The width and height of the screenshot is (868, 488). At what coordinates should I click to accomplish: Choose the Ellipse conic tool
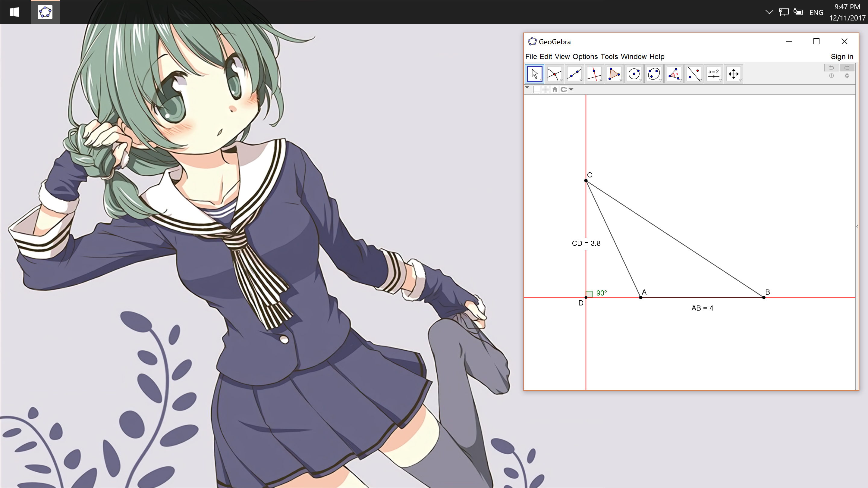coord(654,74)
